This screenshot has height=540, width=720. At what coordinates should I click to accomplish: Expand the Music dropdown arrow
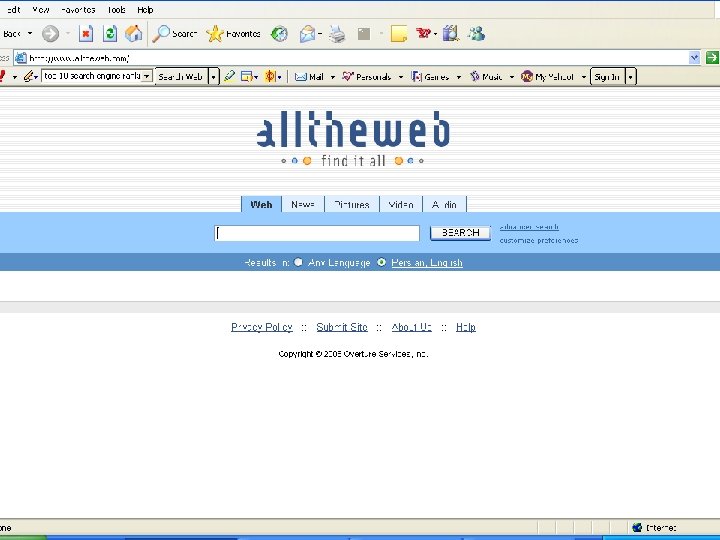click(x=512, y=77)
